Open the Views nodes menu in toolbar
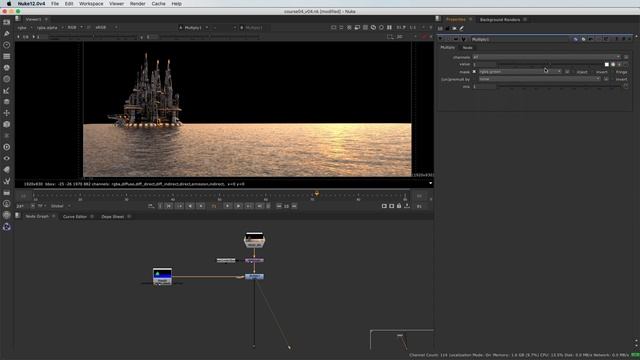This screenshot has width=640, height=360. click(x=7, y=158)
